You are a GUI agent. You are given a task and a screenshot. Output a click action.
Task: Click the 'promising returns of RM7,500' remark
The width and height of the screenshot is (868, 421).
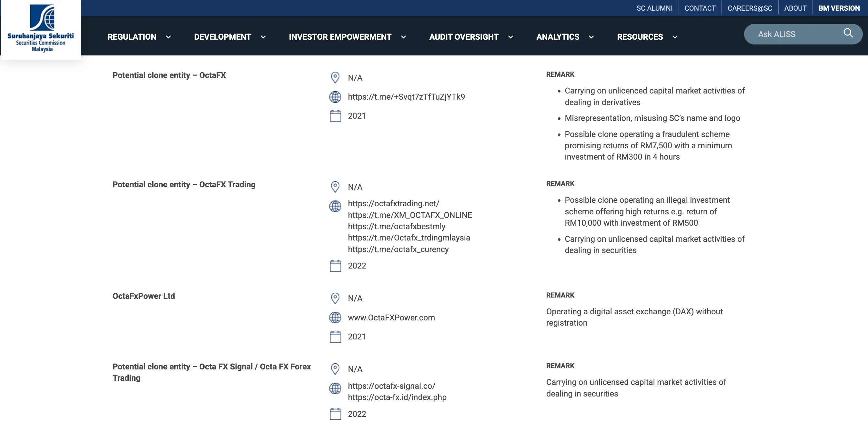tap(648, 145)
